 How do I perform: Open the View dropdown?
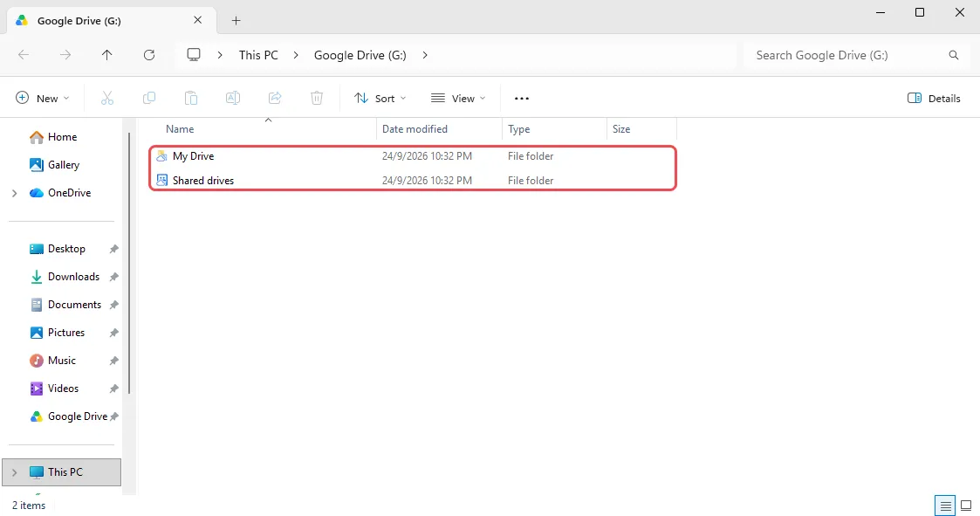458,98
